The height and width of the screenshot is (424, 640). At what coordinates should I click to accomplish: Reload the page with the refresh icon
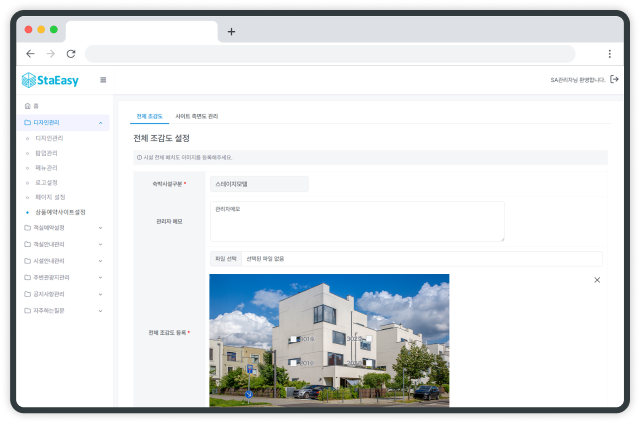tap(71, 53)
